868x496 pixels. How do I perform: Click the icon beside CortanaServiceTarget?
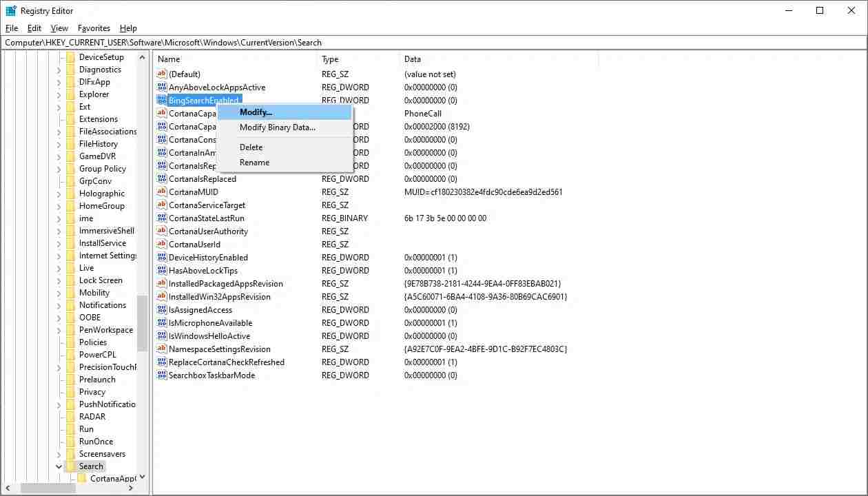pyautogui.click(x=163, y=205)
